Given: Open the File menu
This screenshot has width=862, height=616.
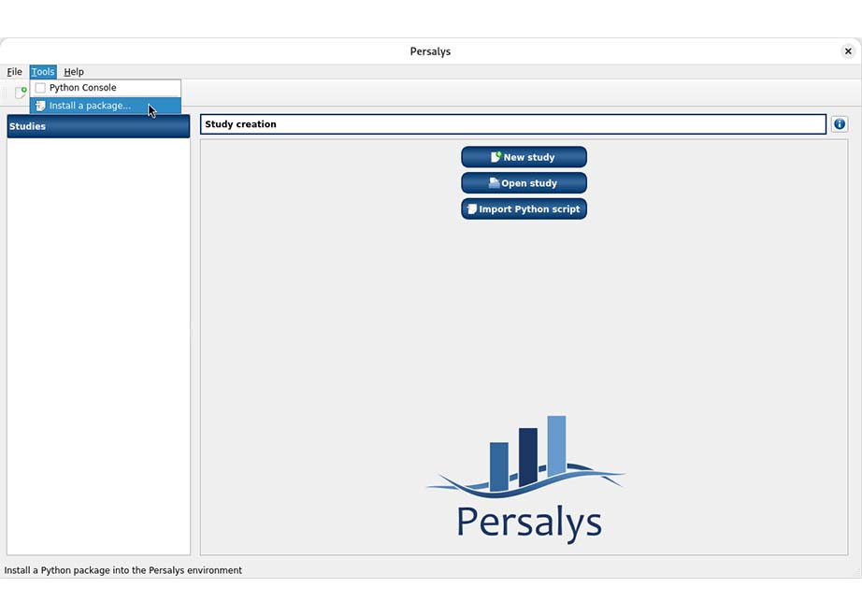Looking at the screenshot, I should 15,72.
